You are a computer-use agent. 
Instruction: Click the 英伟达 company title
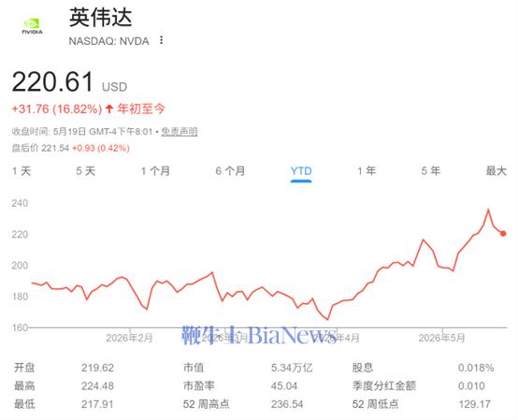(101, 18)
